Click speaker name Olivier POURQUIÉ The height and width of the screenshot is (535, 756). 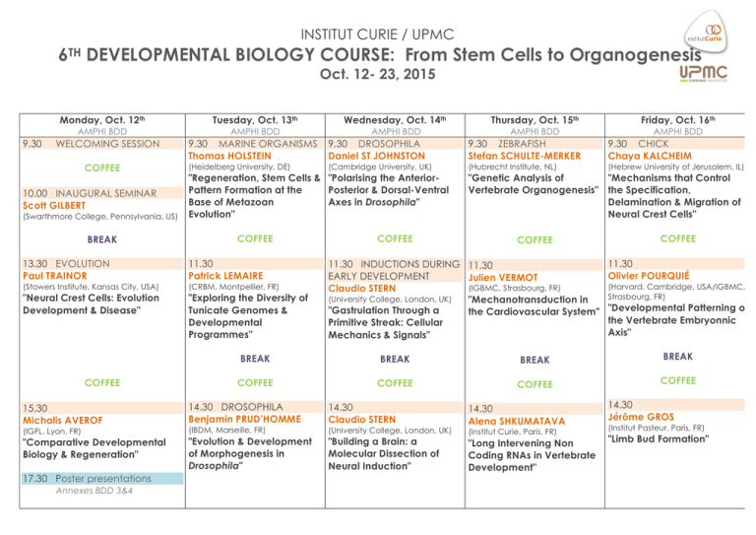pyautogui.click(x=661, y=277)
